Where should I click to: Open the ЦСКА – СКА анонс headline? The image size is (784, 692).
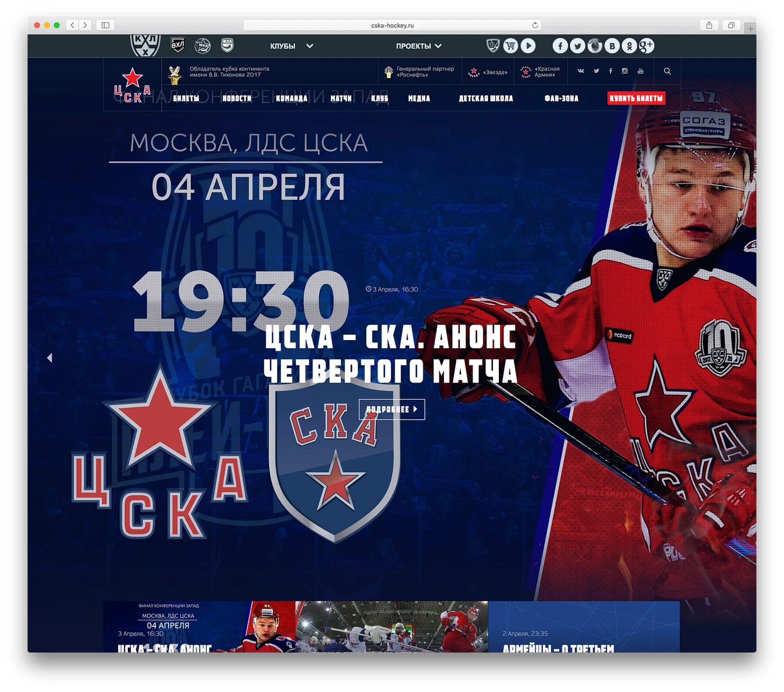tap(390, 354)
